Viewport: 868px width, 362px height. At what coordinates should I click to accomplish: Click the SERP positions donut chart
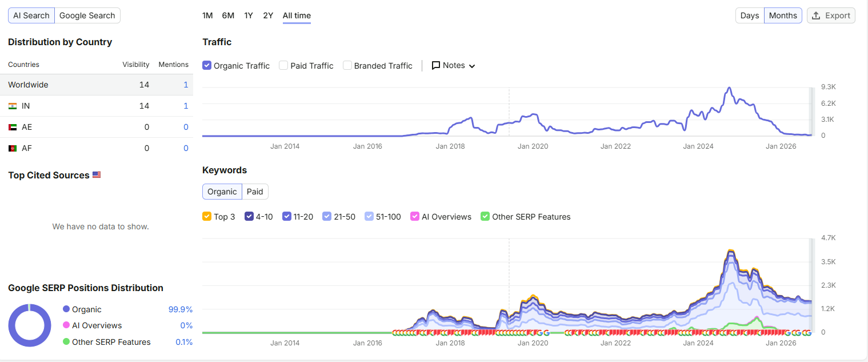click(x=30, y=325)
